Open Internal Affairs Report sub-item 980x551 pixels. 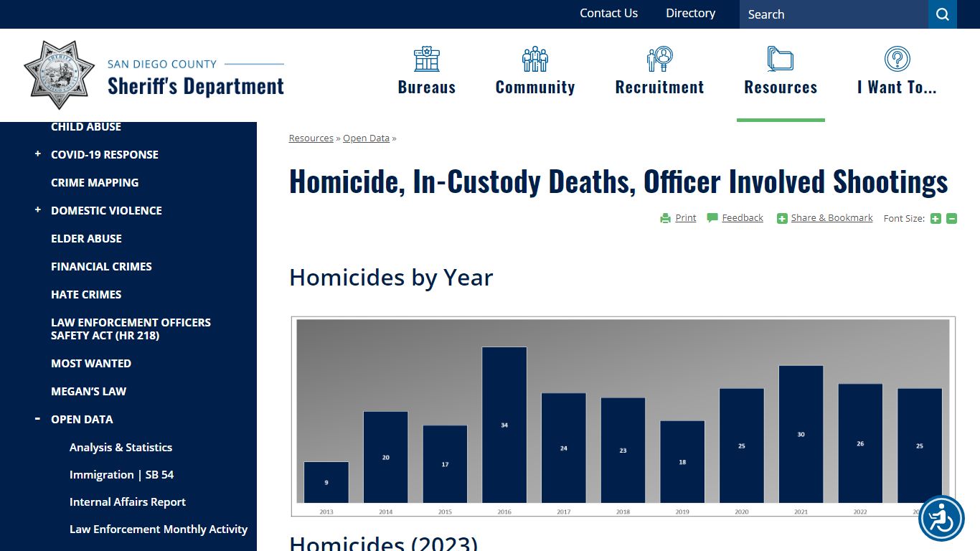point(128,501)
